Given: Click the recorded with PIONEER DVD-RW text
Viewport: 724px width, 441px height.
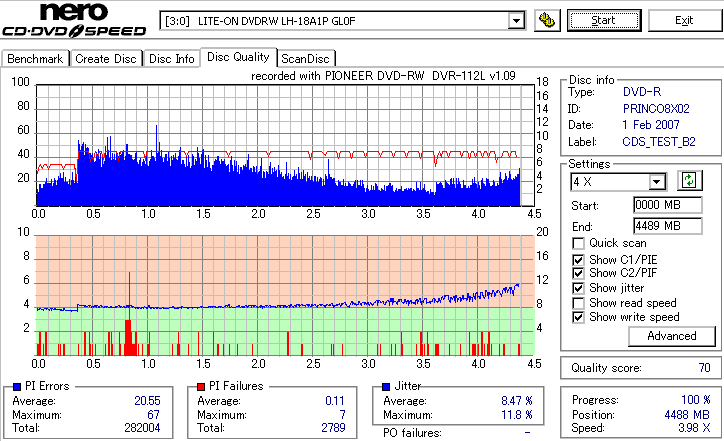Looking at the screenshot, I should [x=383, y=76].
